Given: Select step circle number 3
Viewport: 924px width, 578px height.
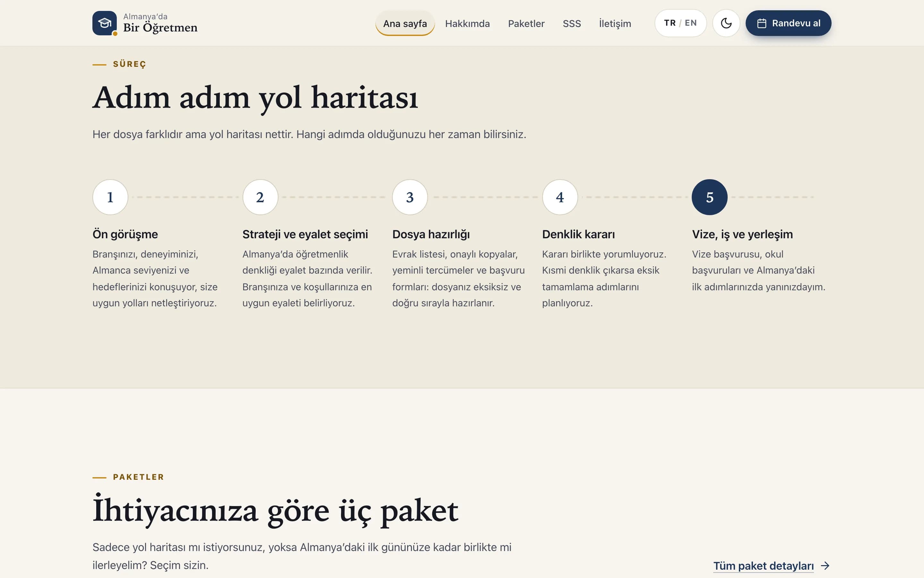Looking at the screenshot, I should pos(410,197).
